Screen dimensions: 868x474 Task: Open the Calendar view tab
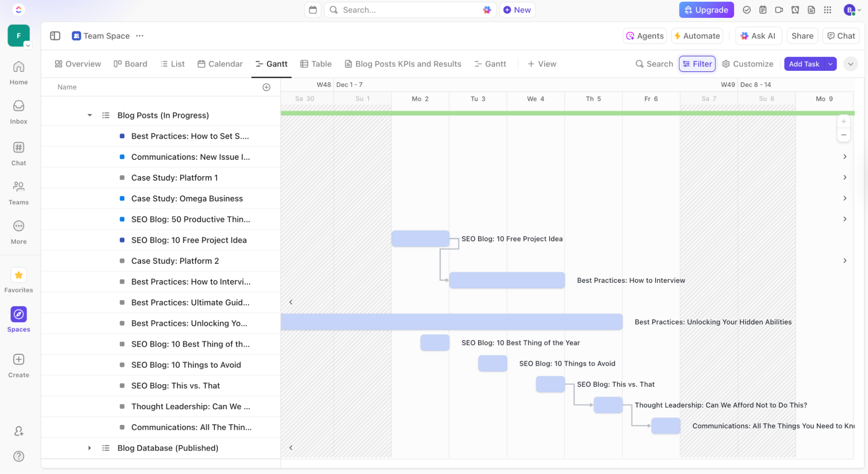(x=220, y=64)
